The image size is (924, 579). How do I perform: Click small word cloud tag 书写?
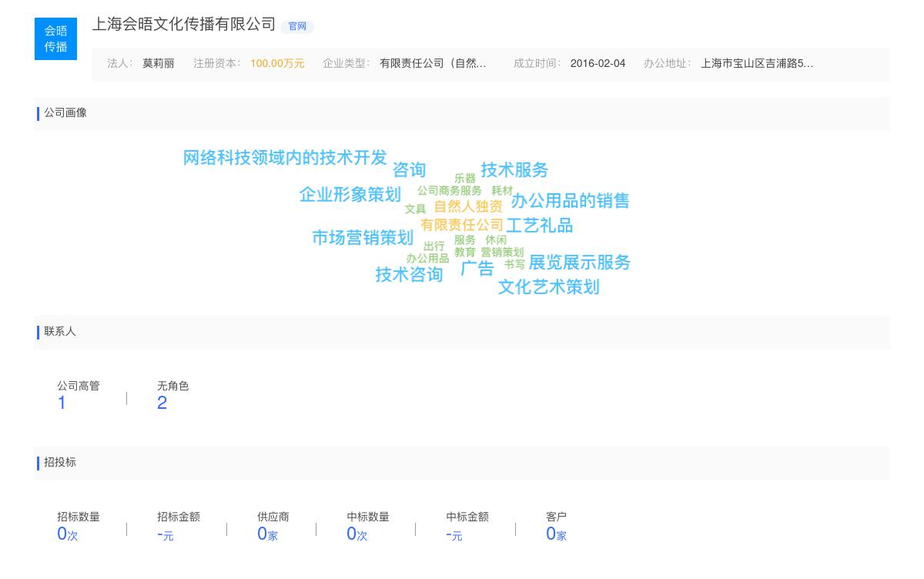click(514, 264)
